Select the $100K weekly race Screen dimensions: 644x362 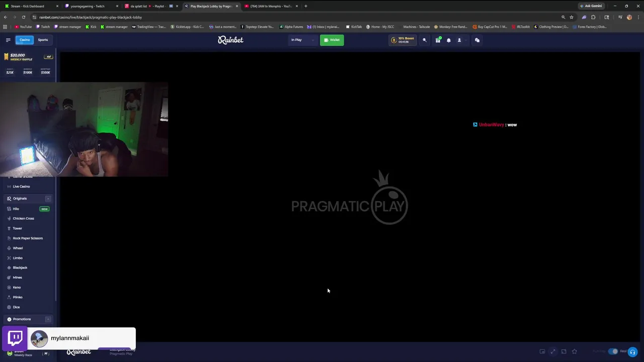point(28,71)
